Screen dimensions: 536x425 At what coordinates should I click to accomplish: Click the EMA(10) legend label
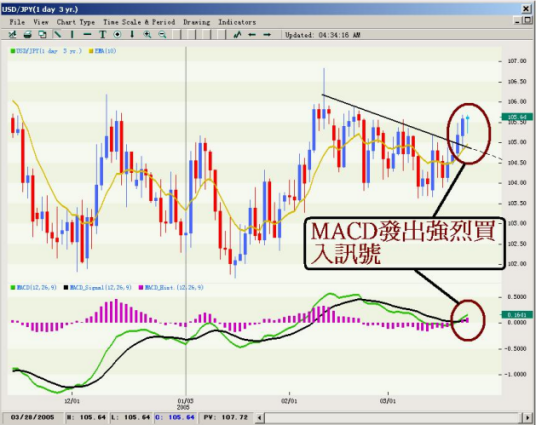[x=103, y=51]
